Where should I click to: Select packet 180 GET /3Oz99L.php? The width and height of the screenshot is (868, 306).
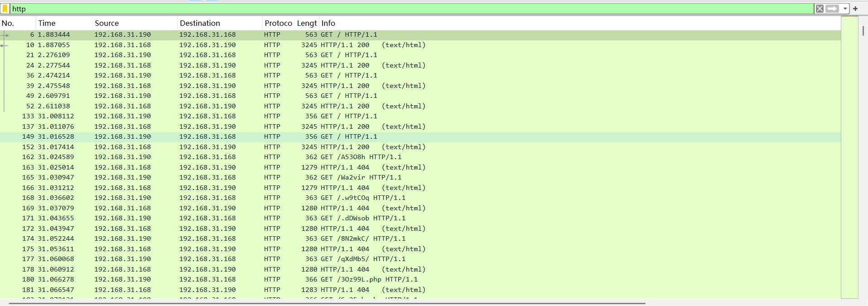click(x=369, y=280)
